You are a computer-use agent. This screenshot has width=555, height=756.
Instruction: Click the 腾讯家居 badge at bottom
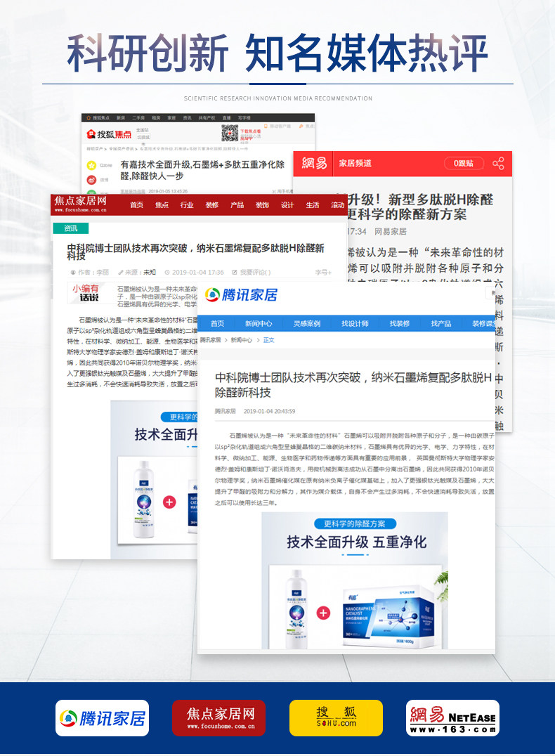(x=103, y=718)
